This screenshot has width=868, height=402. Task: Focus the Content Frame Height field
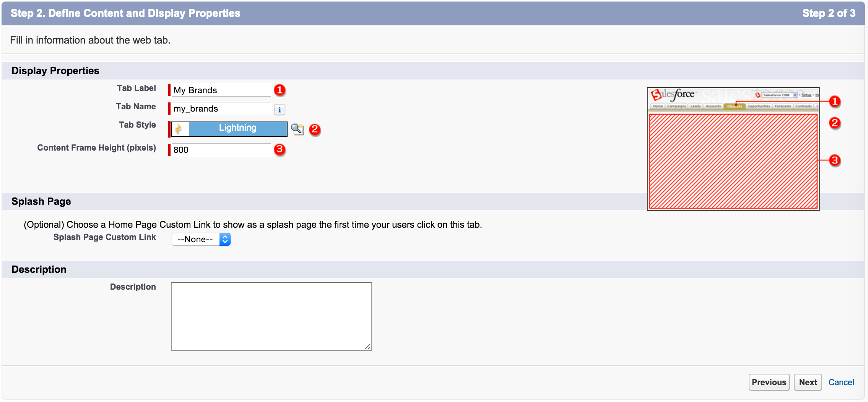(x=221, y=150)
